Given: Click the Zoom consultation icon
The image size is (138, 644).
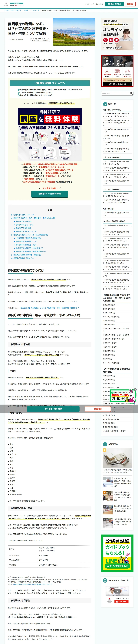Looking at the screenshot, I should tap(111, 40).
